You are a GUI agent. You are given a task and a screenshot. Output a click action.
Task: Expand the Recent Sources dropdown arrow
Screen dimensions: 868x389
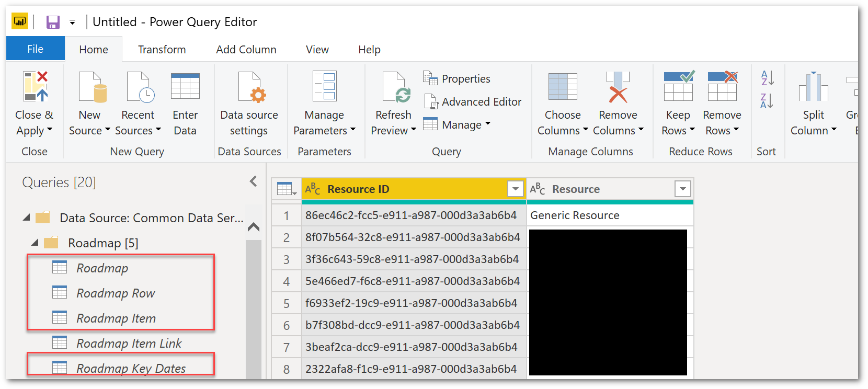point(158,130)
